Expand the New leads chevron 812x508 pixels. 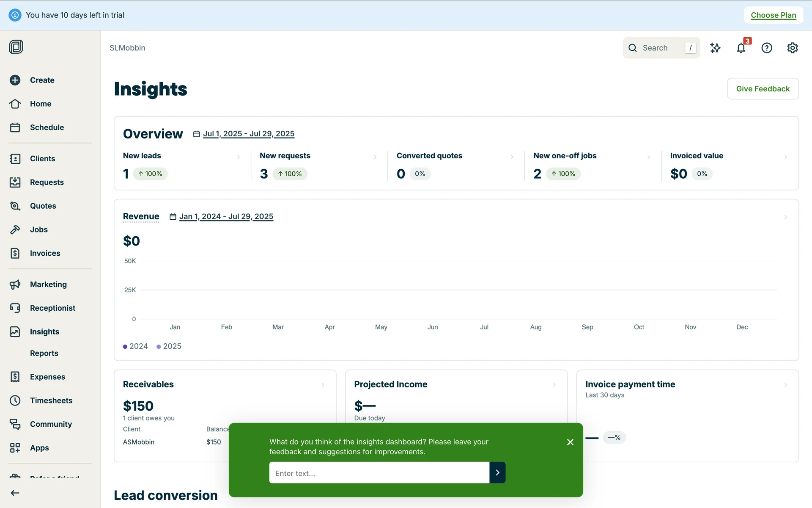pyautogui.click(x=239, y=157)
